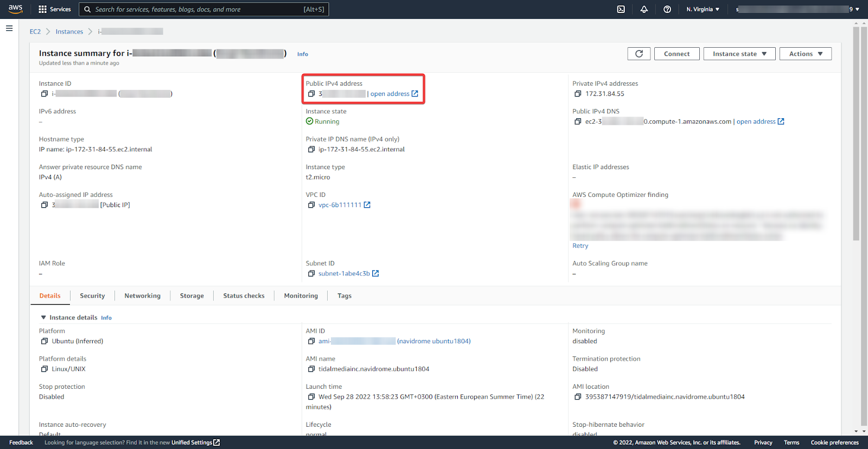Open the notifications bell
Viewport: 868px width, 449px height.
coord(644,9)
